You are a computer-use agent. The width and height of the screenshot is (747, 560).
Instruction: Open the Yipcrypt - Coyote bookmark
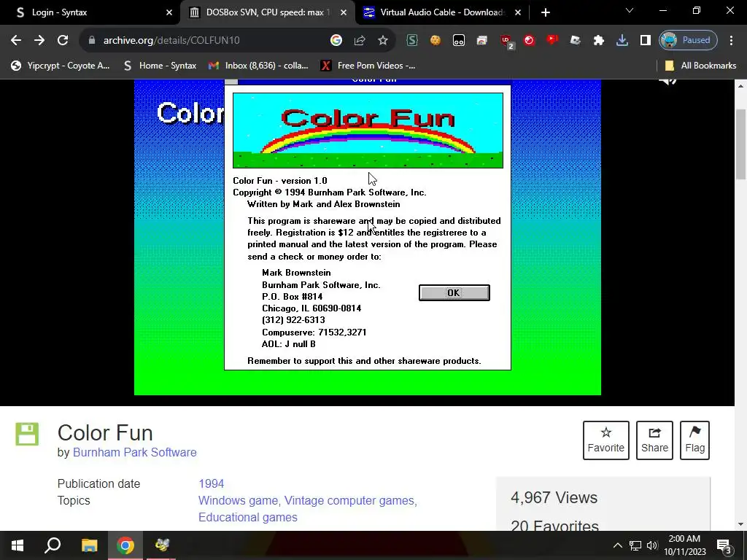click(61, 66)
